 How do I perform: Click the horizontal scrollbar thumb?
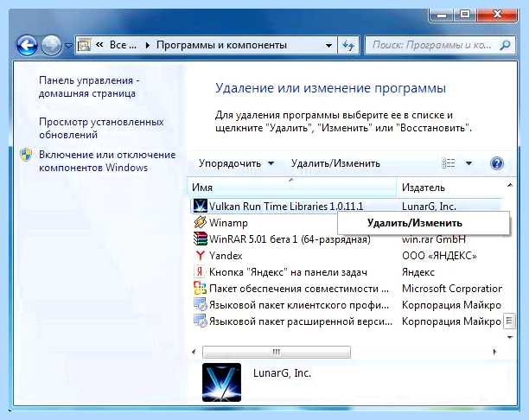point(277,352)
